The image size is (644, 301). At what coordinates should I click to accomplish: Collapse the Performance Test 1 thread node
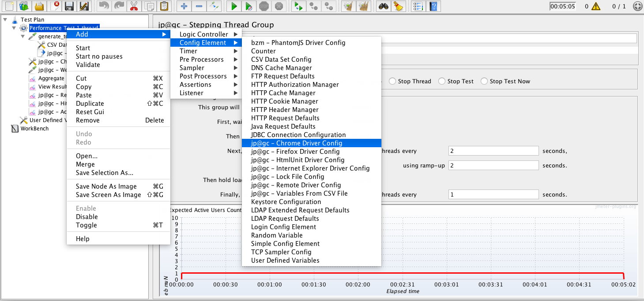click(x=14, y=27)
